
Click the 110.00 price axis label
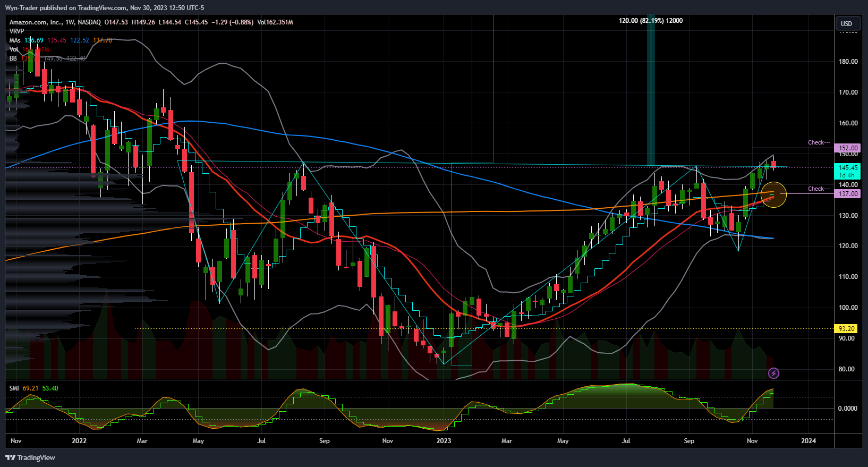848,277
